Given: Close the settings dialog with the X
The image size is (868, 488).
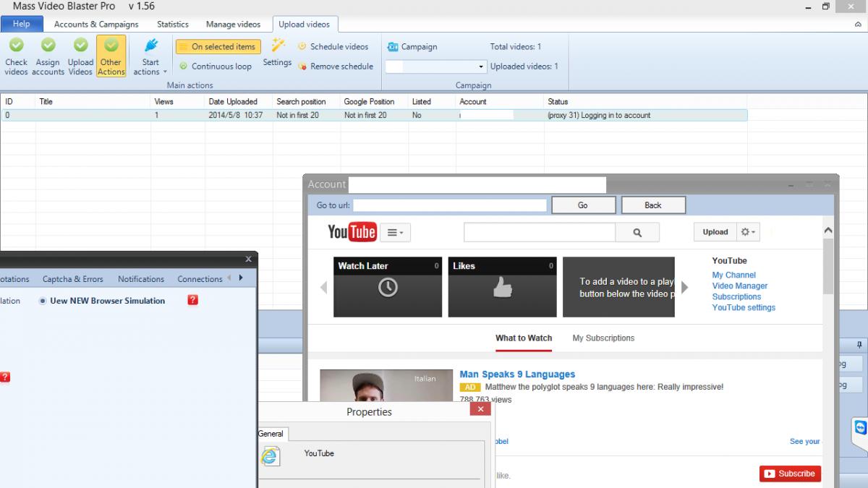Looking at the screenshot, I should click(x=248, y=259).
